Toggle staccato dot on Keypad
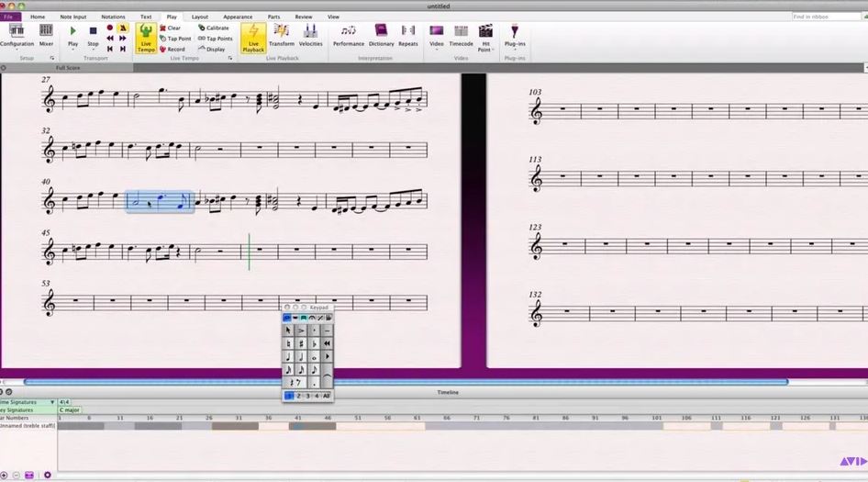The height and width of the screenshot is (482, 868). click(x=314, y=331)
